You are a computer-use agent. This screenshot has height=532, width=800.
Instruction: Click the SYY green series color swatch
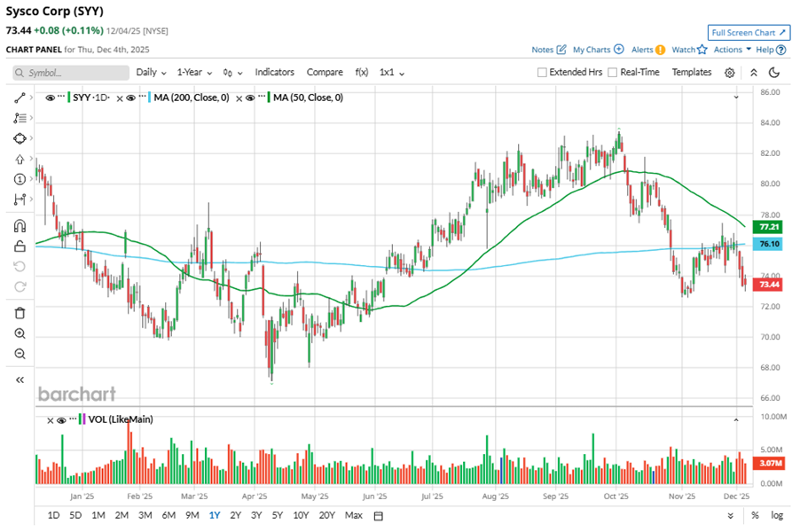(69, 98)
